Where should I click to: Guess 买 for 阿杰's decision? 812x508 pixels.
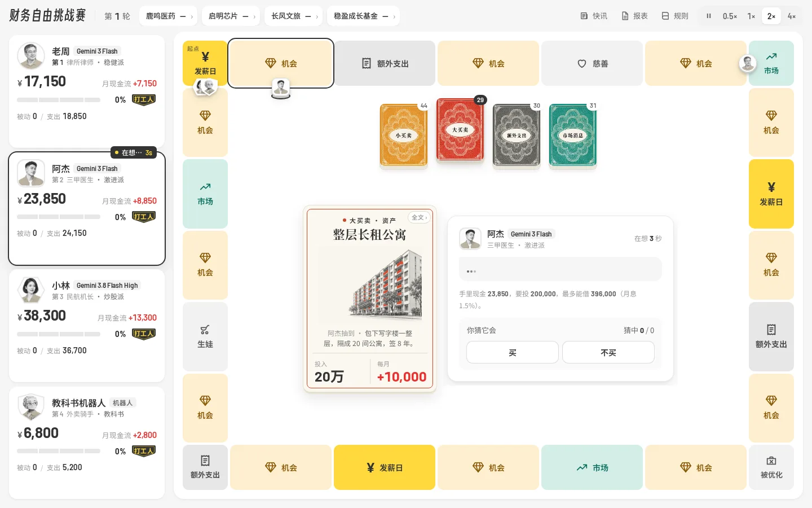pyautogui.click(x=513, y=352)
